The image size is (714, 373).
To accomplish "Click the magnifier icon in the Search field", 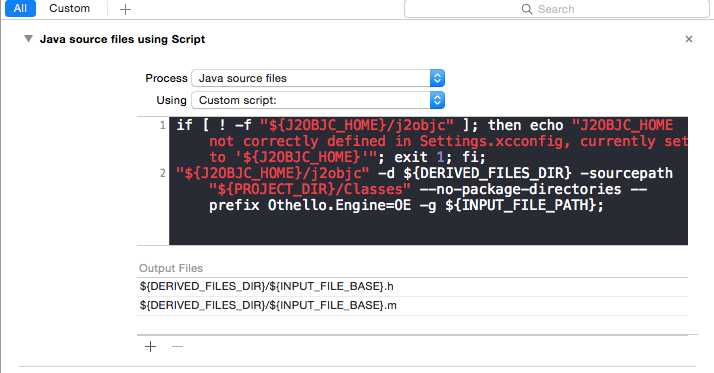I will pos(526,9).
